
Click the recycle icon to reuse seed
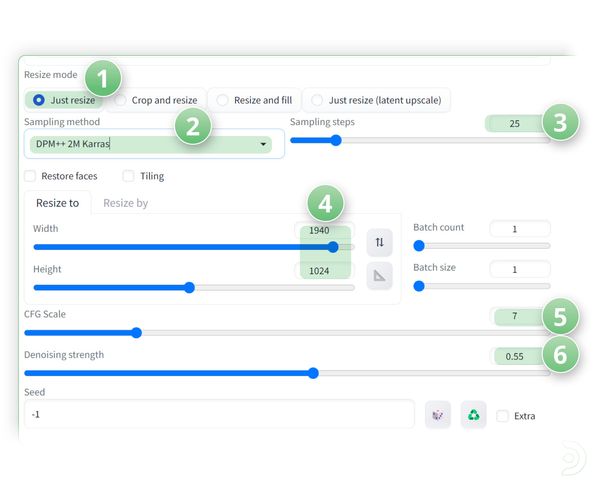[473, 415]
